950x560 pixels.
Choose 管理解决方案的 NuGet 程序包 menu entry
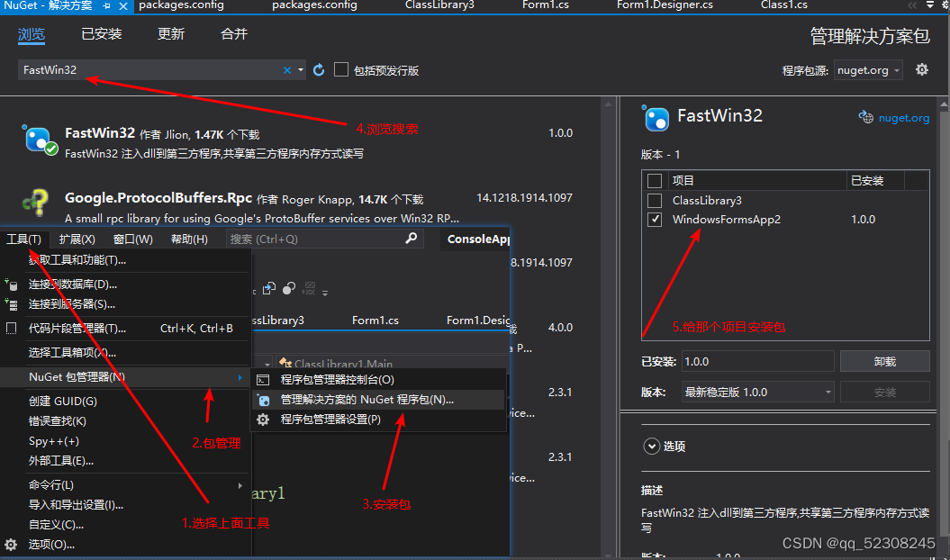point(379,400)
